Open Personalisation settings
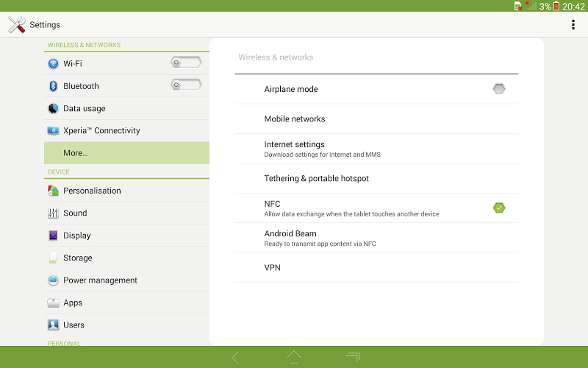This screenshot has width=588, height=368. click(x=126, y=191)
